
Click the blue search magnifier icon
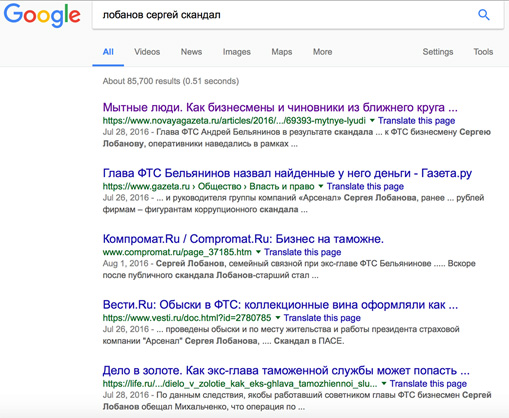[x=484, y=15]
